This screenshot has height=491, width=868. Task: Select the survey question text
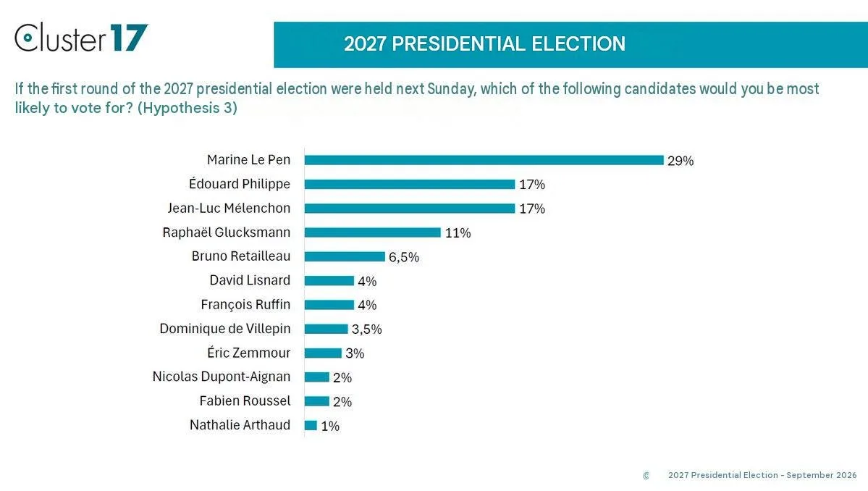point(416,98)
